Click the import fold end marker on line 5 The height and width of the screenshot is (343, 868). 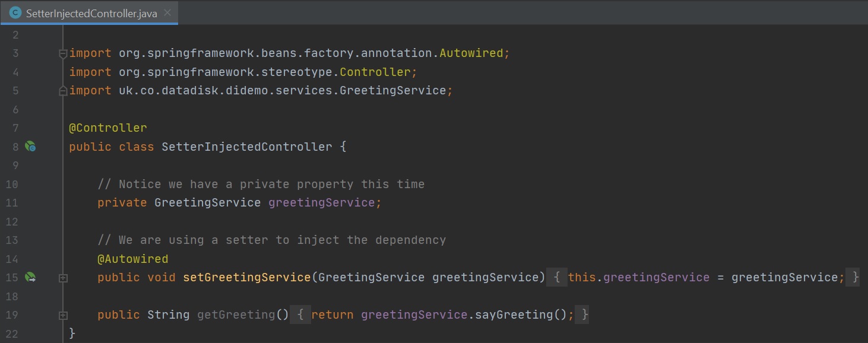coord(63,91)
